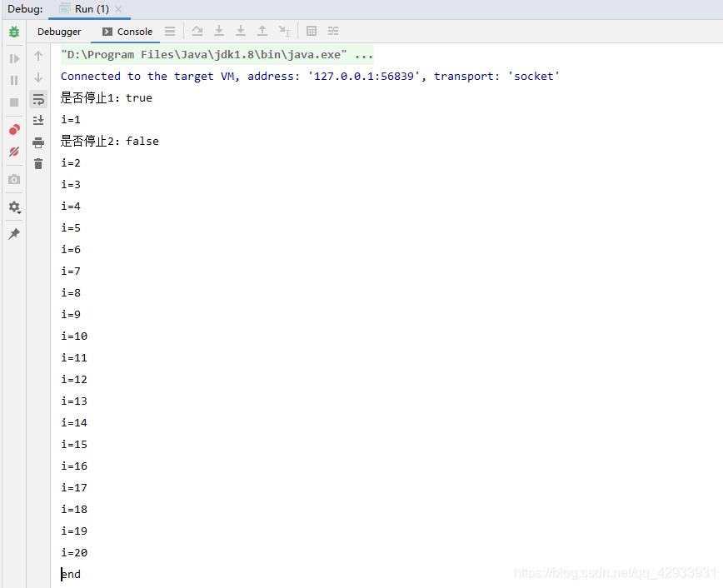The image size is (723, 588).
Task: Click the Trace Current Stream Chain icon
Action: coord(333,31)
